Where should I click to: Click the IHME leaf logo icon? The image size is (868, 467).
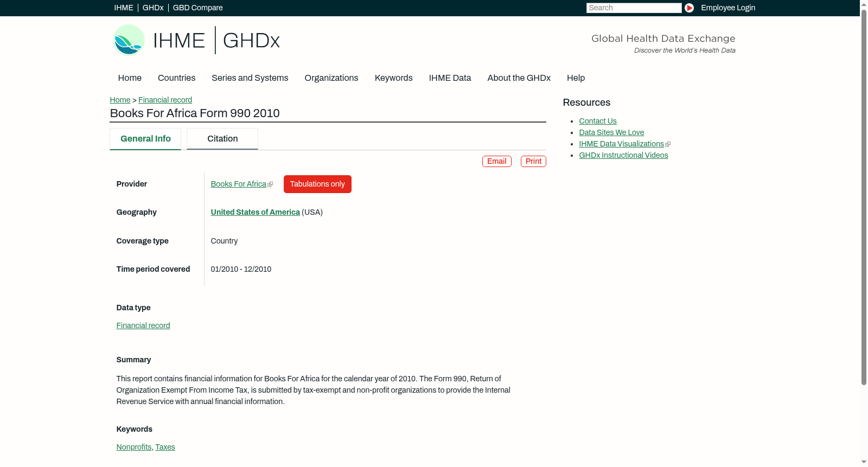(x=129, y=40)
